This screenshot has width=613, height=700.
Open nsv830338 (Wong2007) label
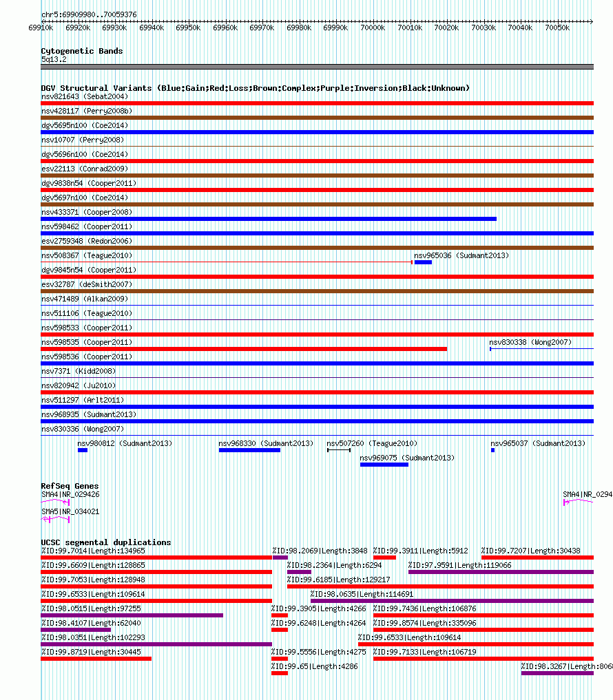530,342
